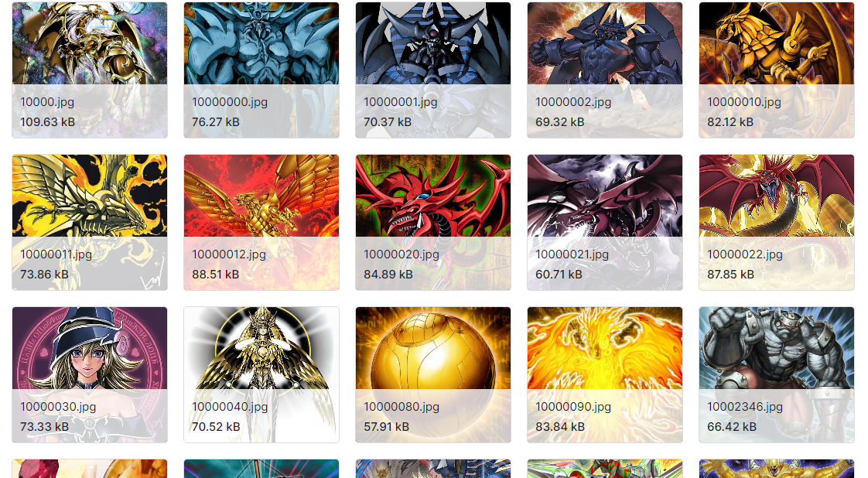Click the 10000002.jpg file card

[605, 70]
